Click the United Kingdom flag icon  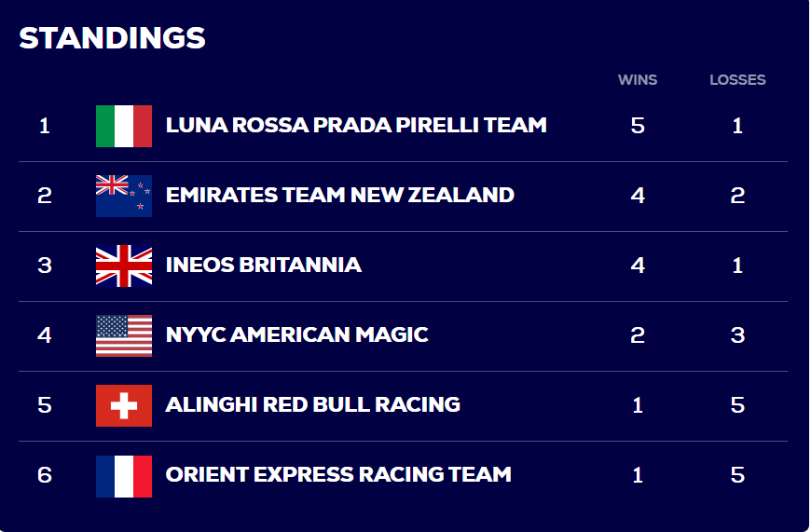124,266
